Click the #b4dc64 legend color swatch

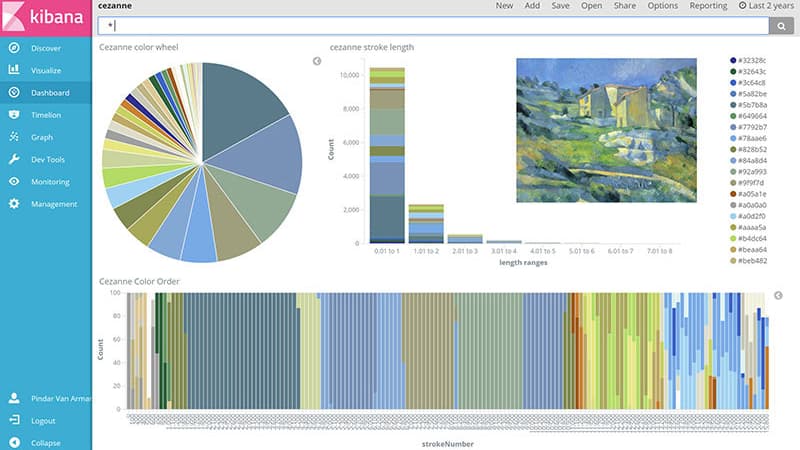pyautogui.click(x=733, y=238)
